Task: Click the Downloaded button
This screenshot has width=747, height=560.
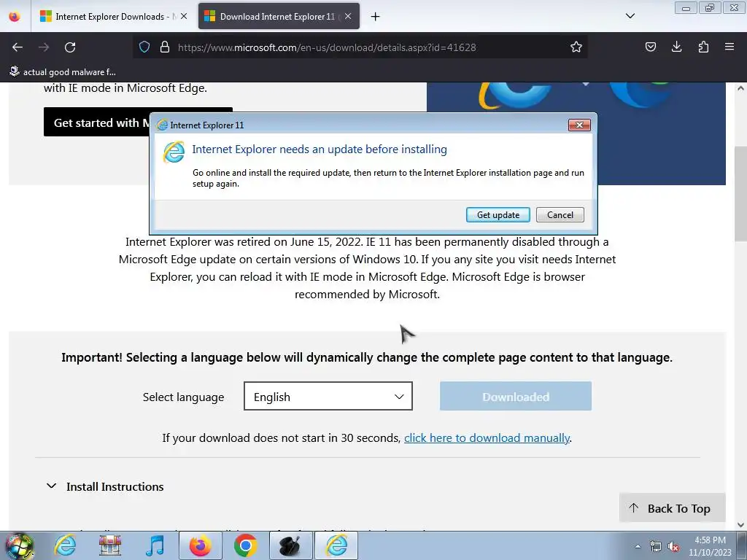Action: point(516,396)
